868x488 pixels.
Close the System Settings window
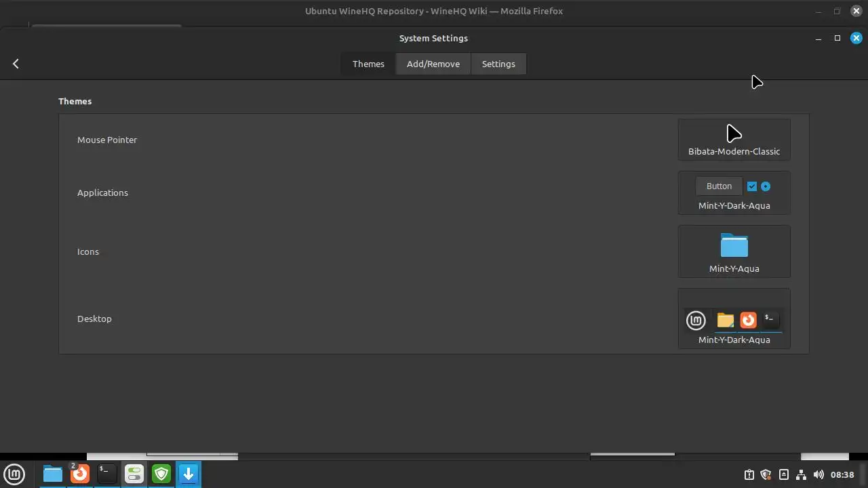point(856,38)
